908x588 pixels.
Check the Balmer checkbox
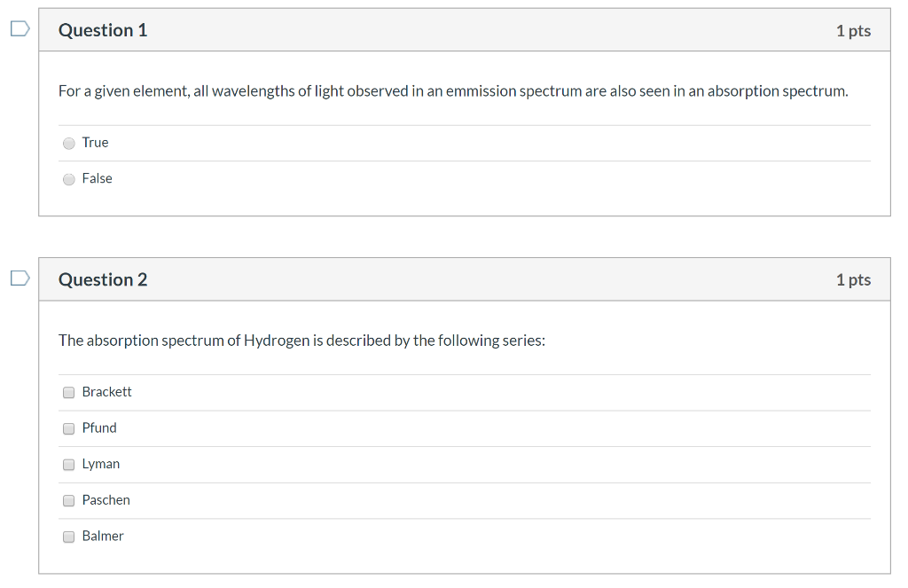(x=68, y=536)
